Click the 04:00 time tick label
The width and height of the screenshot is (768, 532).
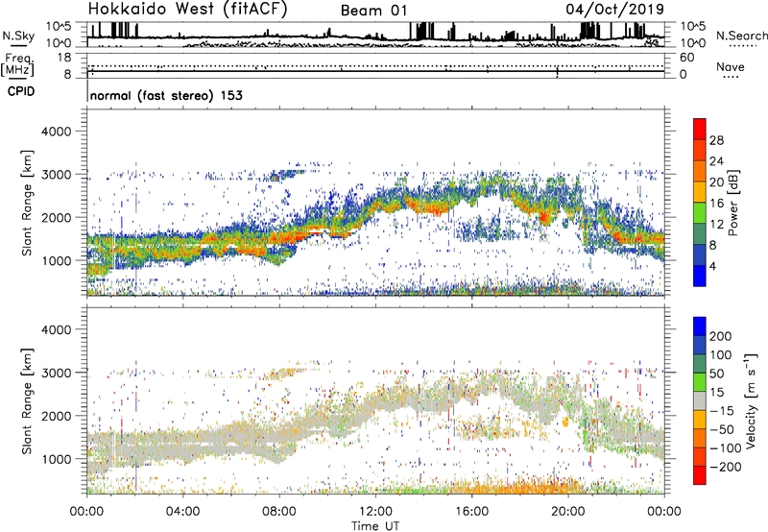[183, 512]
